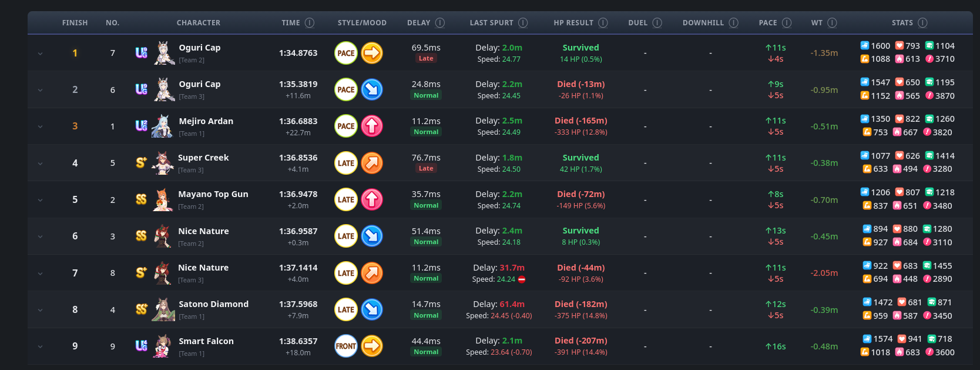This screenshot has height=370, width=980.
Task: Click PACE style badge for first-place Oguri Cap
Action: (346, 53)
